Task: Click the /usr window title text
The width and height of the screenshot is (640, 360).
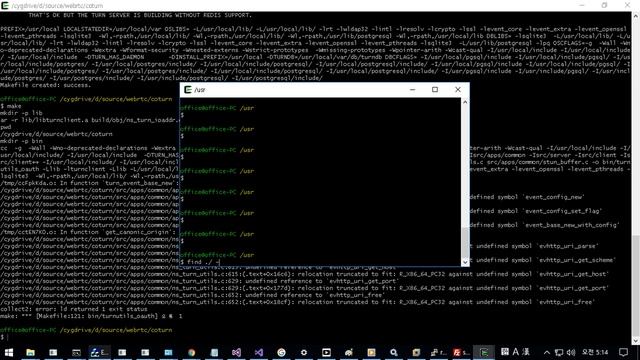Action: (x=200, y=90)
